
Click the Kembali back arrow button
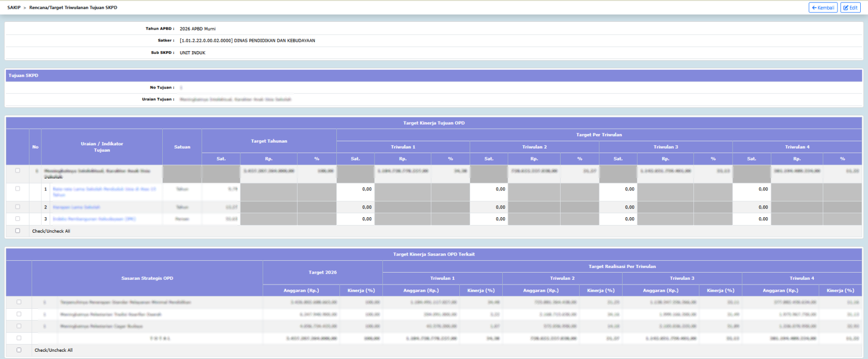(823, 8)
